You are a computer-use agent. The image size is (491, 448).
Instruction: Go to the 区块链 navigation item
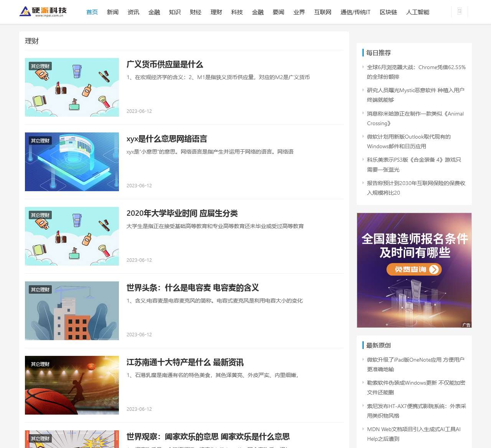tap(388, 12)
